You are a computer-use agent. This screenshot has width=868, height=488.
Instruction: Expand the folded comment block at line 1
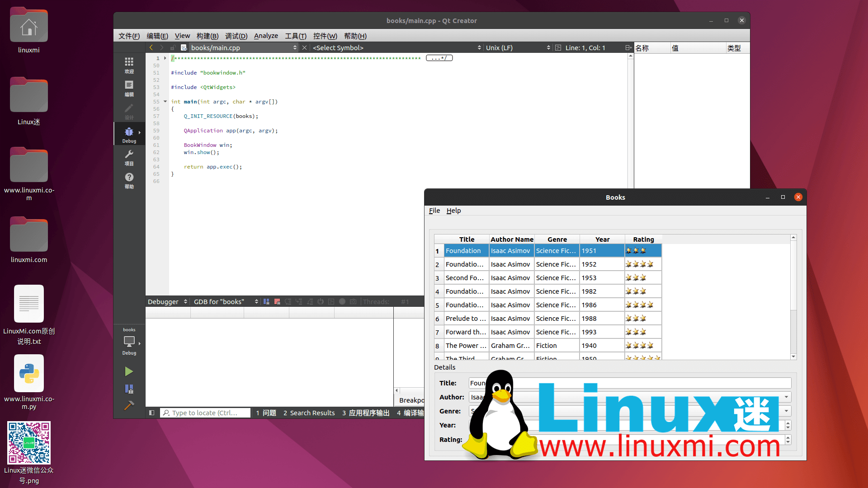tap(165, 58)
